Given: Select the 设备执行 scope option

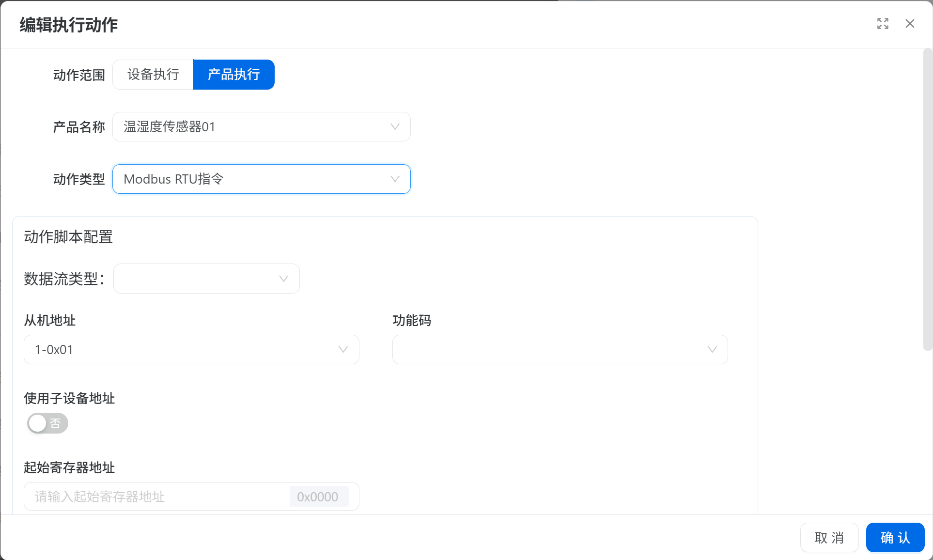Looking at the screenshot, I should pos(153,75).
